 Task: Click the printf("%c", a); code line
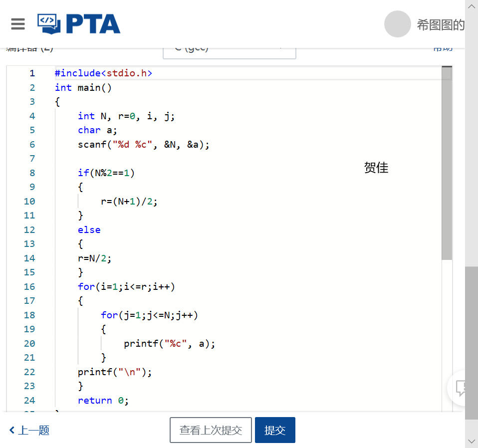pos(169,343)
